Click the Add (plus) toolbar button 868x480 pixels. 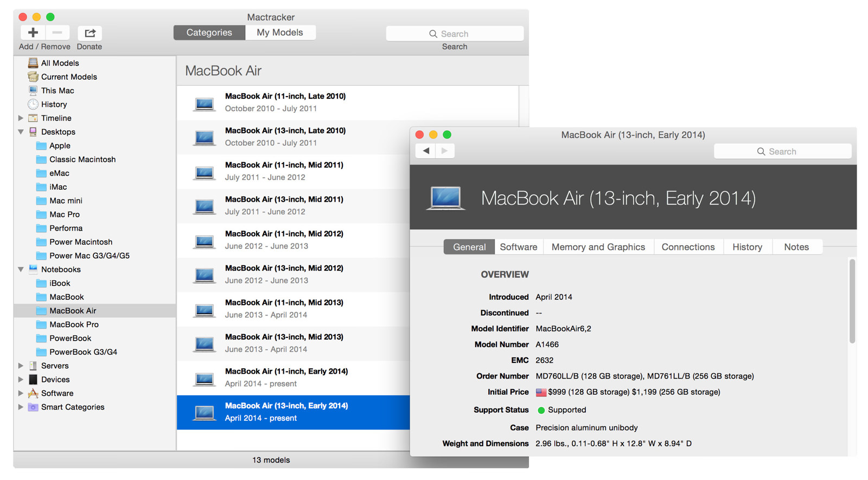[33, 33]
